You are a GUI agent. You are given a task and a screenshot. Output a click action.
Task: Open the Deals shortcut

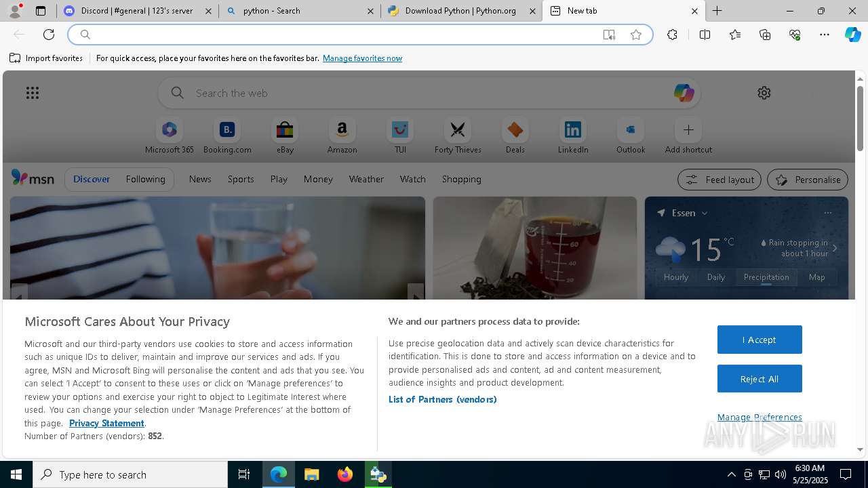515,136
